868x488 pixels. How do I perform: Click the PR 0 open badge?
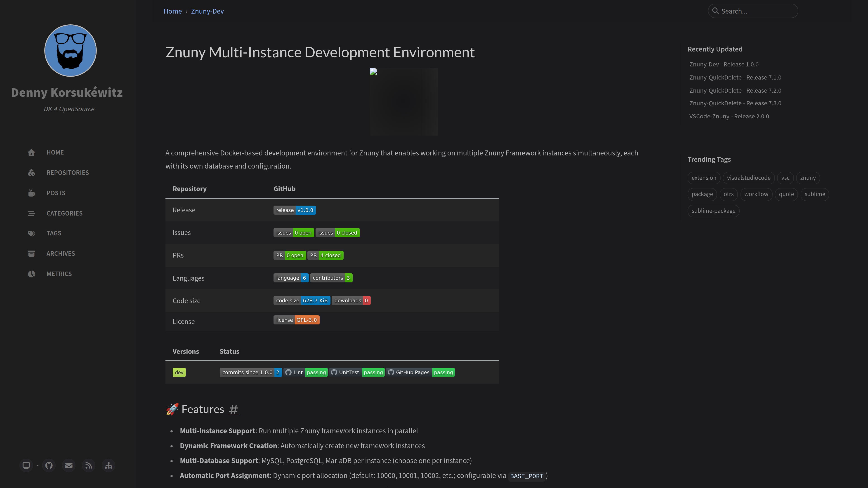point(290,255)
